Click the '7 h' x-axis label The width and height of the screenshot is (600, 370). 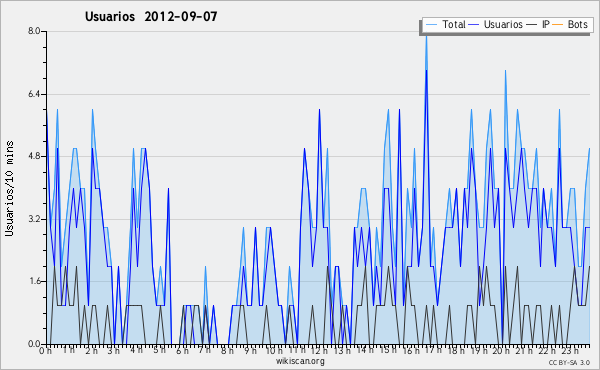(204, 350)
